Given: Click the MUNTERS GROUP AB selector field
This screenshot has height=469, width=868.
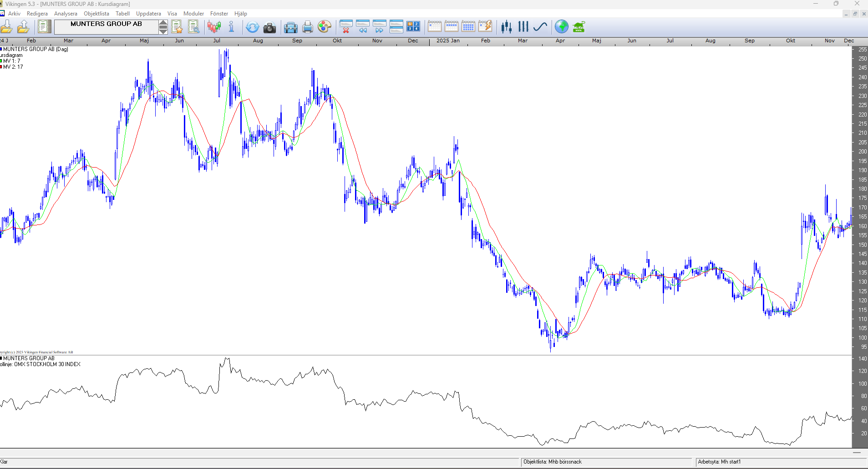Looking at the screenshot, I should pos(106,27).
